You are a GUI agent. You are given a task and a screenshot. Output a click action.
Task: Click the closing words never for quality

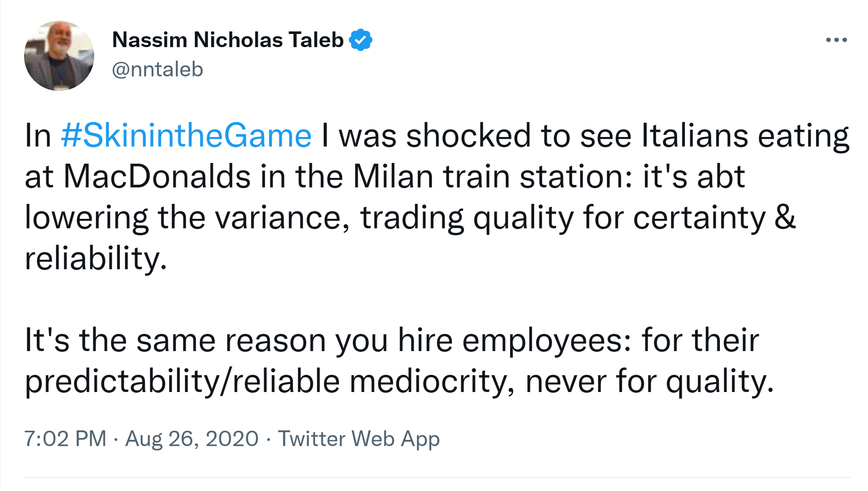click(649, 381)
